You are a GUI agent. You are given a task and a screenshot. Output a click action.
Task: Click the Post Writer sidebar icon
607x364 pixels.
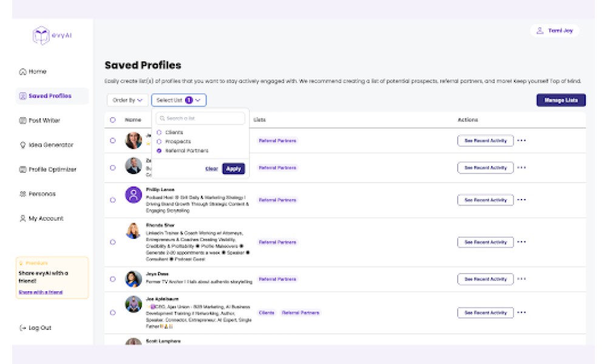[23, 120]
